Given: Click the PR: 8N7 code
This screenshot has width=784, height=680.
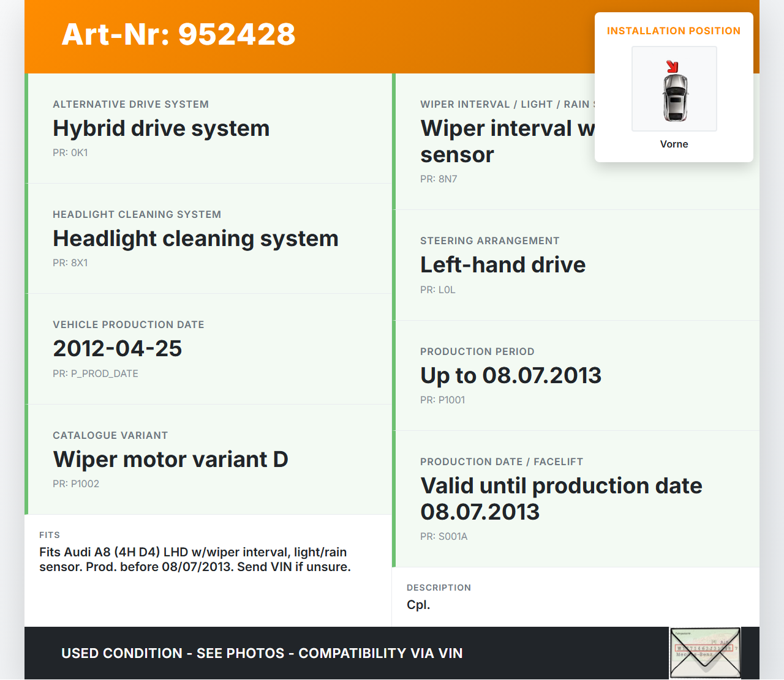Looking at the screenshot, I should pyautogui.click(x=439, y=179).
